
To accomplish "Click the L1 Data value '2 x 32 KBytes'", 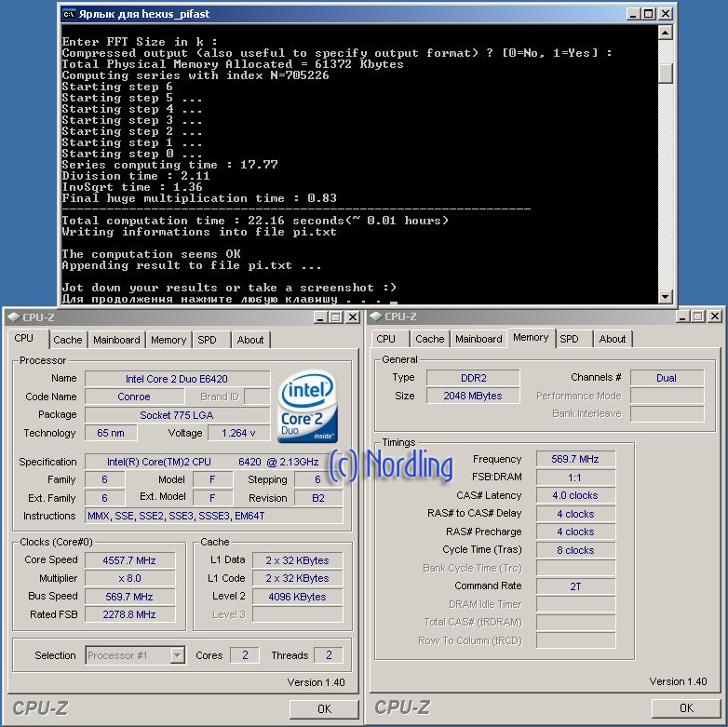I will click(297, 560).
